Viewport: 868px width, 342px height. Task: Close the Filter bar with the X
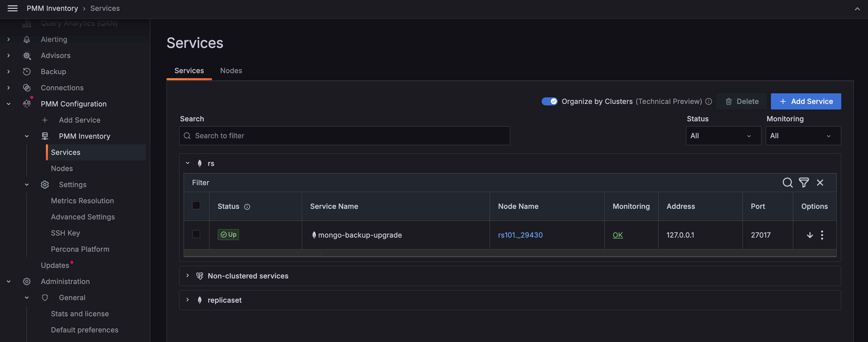pos(820,183)
